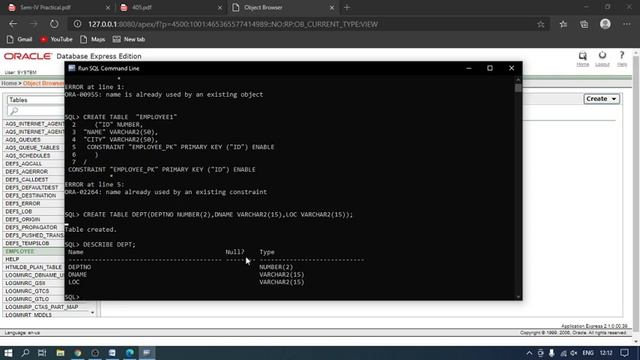Reload the page with the refresh icon
The height and width of the screenshot is (360, 640).
click(54, 24)
